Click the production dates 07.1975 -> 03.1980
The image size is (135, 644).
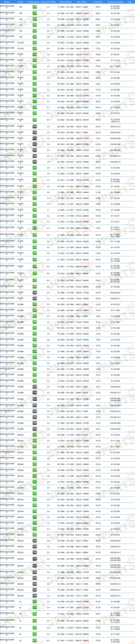point(66,287)
